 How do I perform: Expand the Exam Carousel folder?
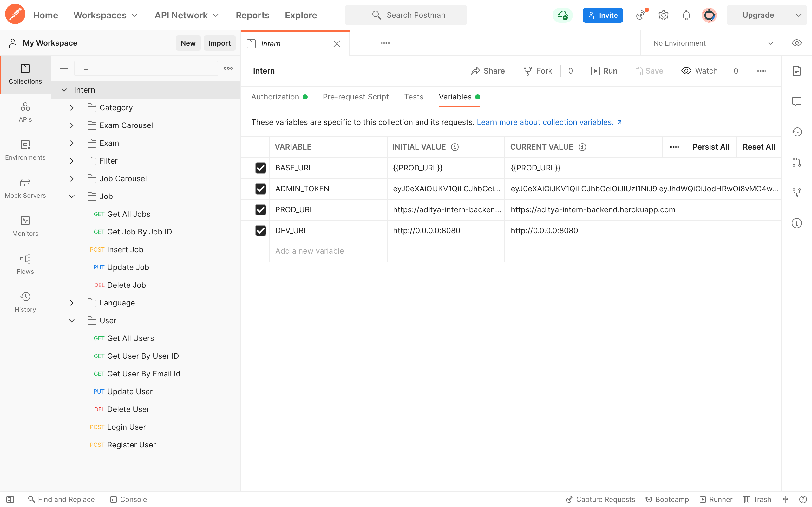pyautogui.click(x=71, y=125)
